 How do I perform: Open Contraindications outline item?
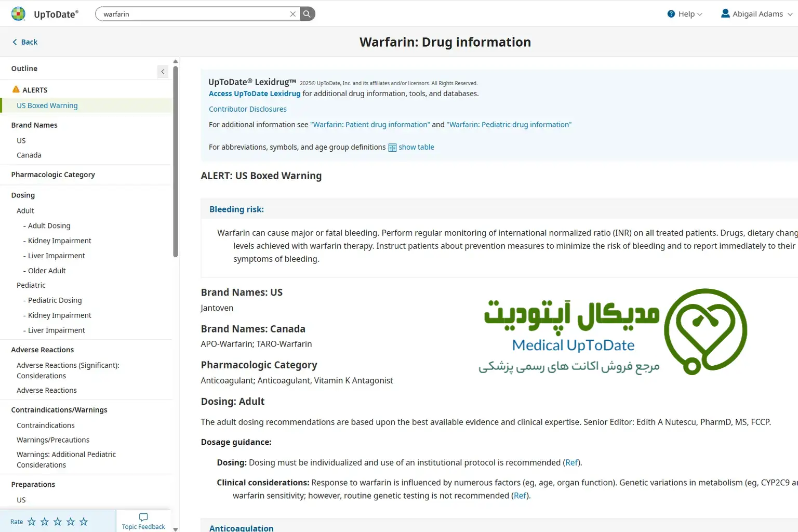coord(46,425)
